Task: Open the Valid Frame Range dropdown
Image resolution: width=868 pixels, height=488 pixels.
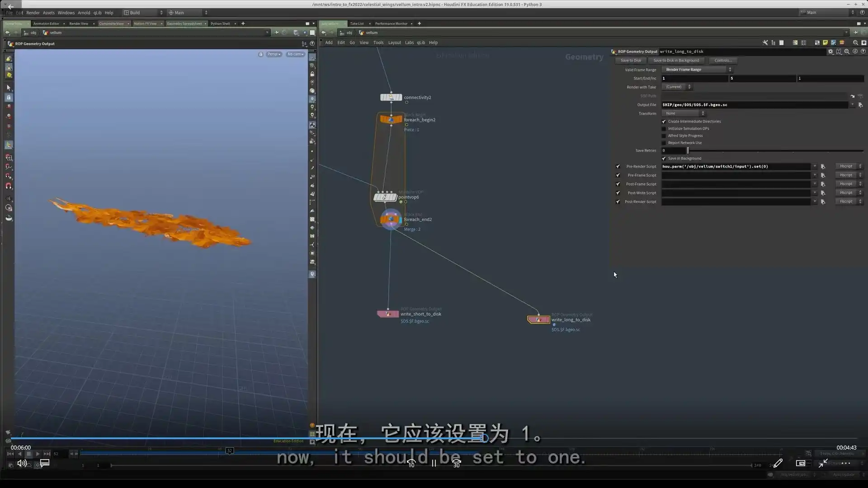Action: 697,70
